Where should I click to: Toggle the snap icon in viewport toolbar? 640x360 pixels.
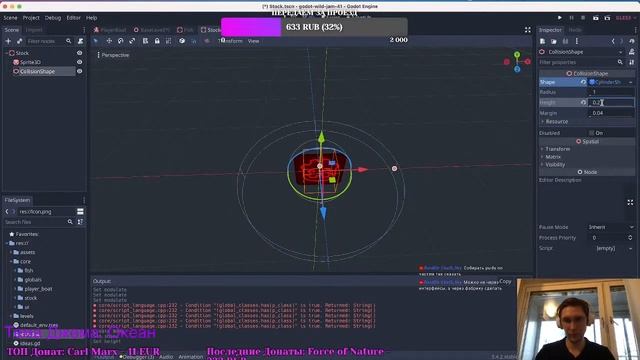pos(194,41)
